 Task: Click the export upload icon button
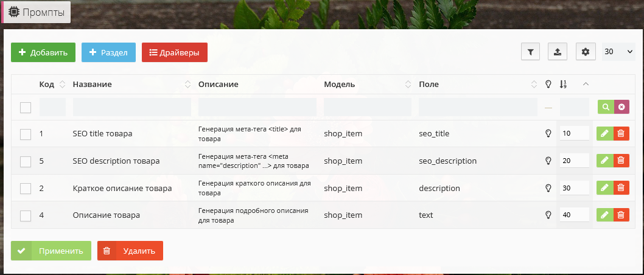coord(558,52)
